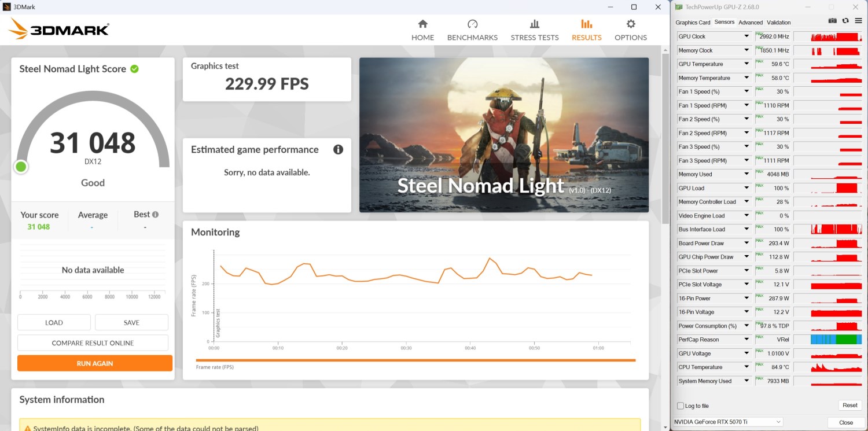Open the Fan 2 Speed (RPM) dropdown
868x431 pixels.
tap(746, 133)
